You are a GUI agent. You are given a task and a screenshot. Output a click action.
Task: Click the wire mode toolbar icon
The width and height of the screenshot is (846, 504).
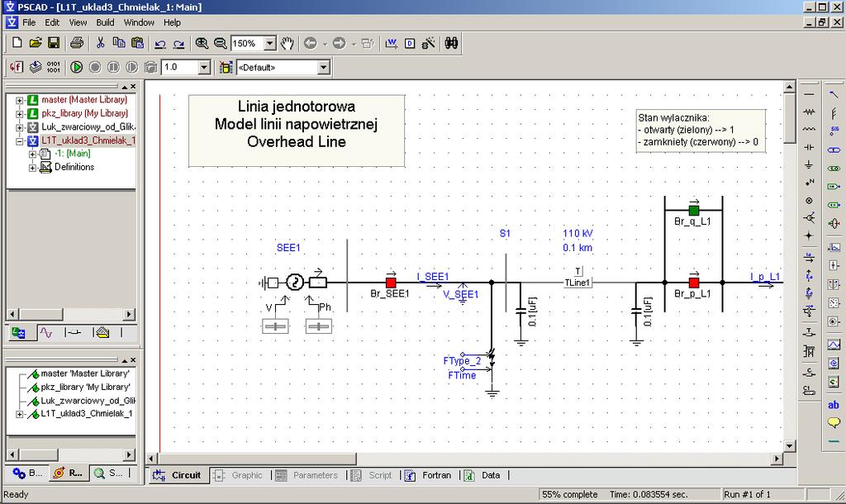[x=392, y=43]
